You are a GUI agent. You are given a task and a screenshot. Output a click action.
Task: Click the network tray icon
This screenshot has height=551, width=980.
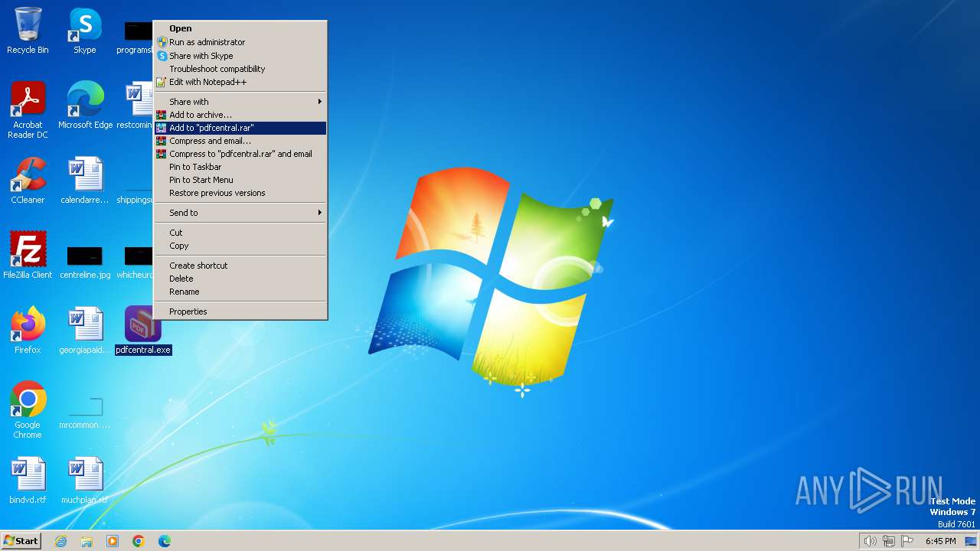point(889,541)
